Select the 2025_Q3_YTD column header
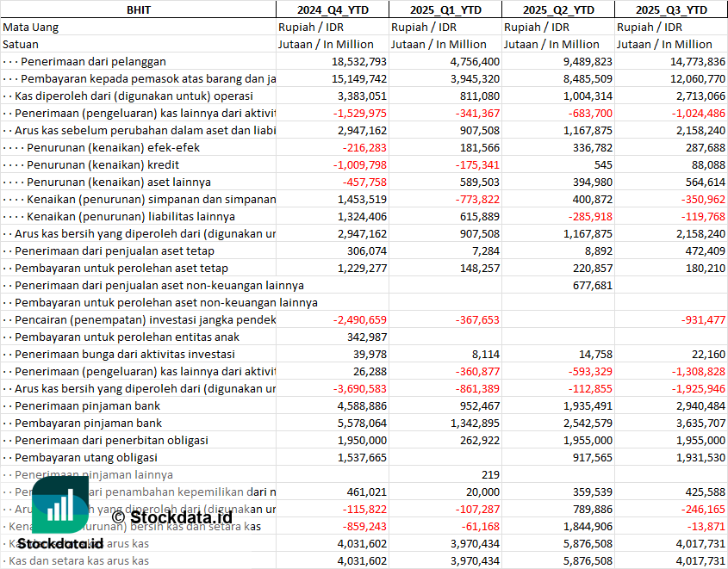 click(671, 9)
